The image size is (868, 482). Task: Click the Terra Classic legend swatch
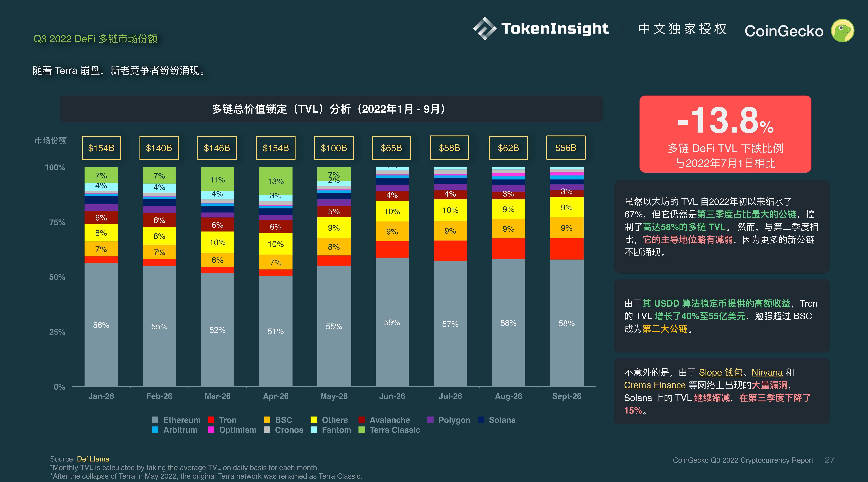coord(362,430)
